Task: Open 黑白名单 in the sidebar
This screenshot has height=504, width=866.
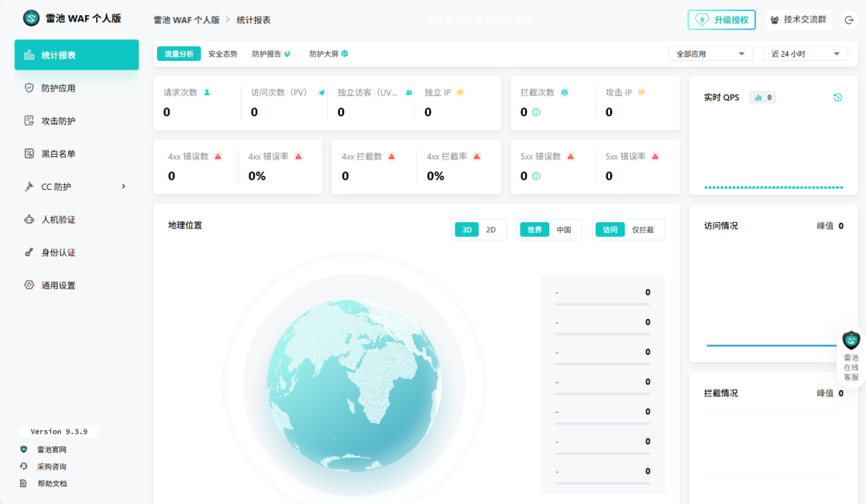Action: 76,154
